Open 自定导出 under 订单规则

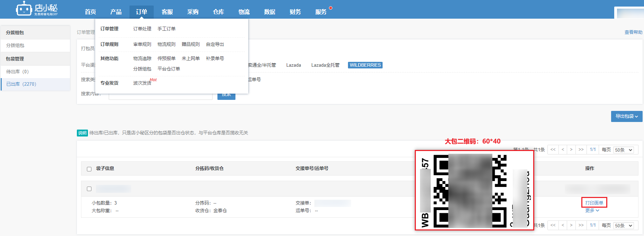[215, 44]
